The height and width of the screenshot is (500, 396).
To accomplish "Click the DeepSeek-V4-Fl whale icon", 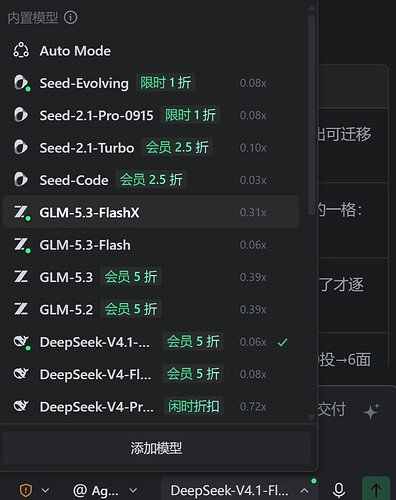I will 21,374.
